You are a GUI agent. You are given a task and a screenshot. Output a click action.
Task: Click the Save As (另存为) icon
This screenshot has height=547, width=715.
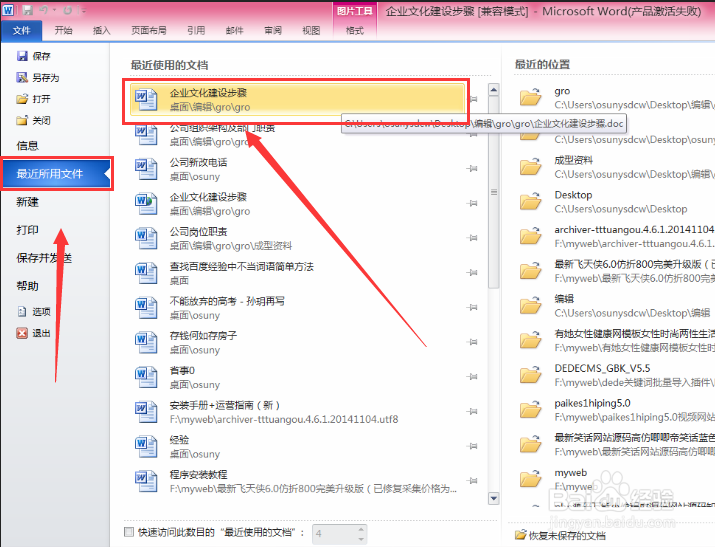pyautogui.click(x=22, y=77)
